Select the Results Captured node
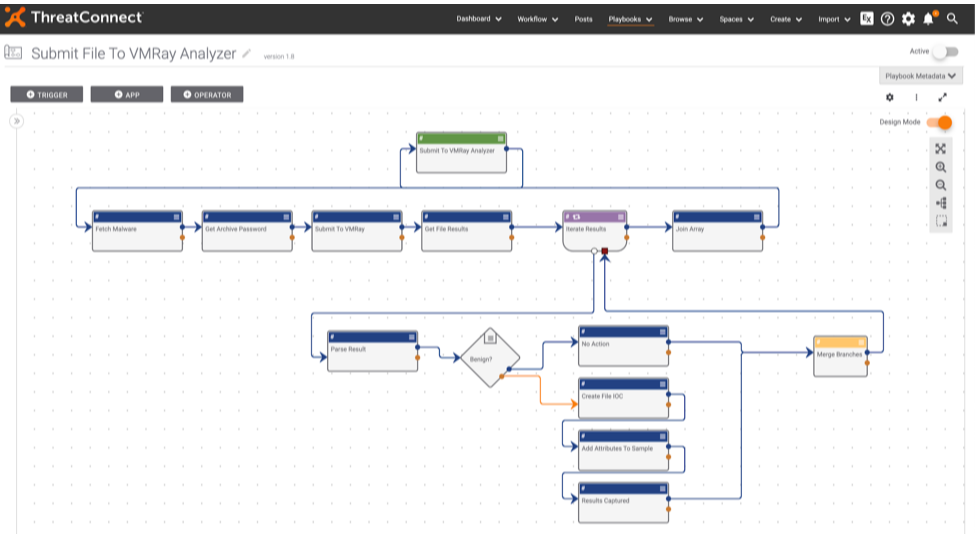This screenshot has height=534, width=975. coord(624,502)
